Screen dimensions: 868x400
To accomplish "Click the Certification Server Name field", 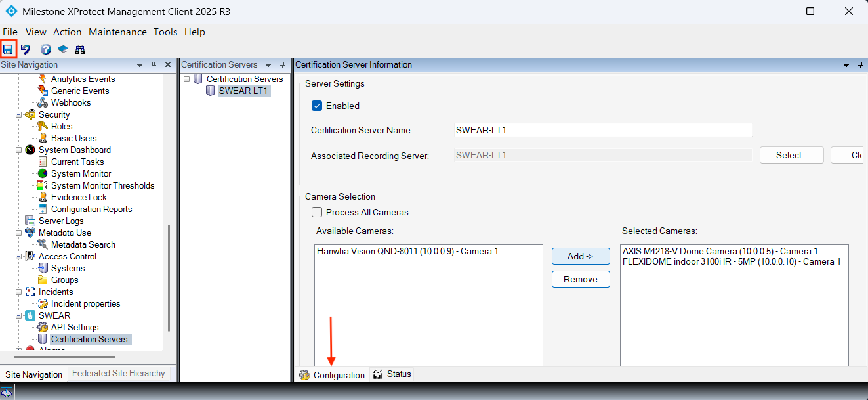I will click(602, 130).
